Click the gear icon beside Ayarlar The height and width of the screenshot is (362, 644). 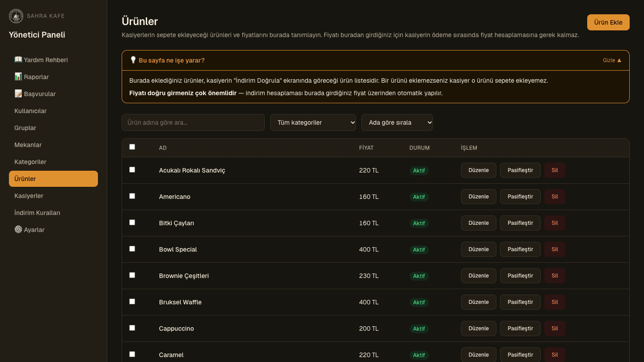pyautogui.click(x=18, y=229)
